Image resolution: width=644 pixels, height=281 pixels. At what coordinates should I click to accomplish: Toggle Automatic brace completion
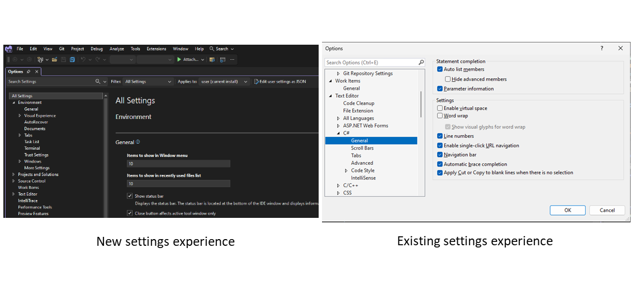(x=440, y=164)
